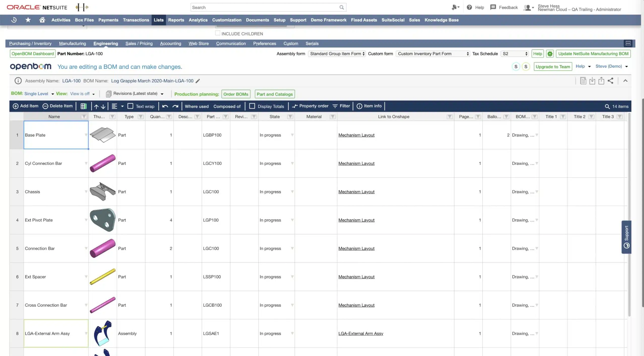The height and width of the screenshot is (356, 644).
Task: Click Update NetSuite Manufacturing BOM button
Action: (x=593, y=54)
